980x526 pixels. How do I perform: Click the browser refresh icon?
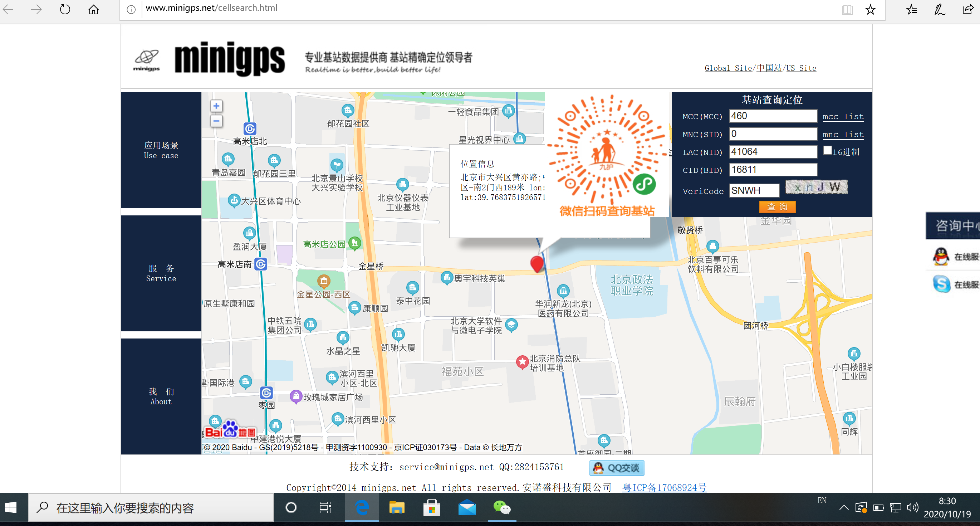[x=65, y=9]
